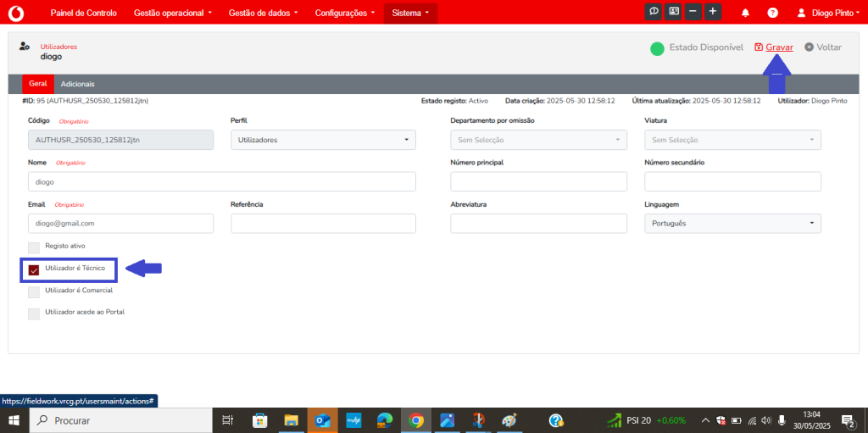868x433 pixels.
Task: Click the plus button in header
Action: click(712, 12)
